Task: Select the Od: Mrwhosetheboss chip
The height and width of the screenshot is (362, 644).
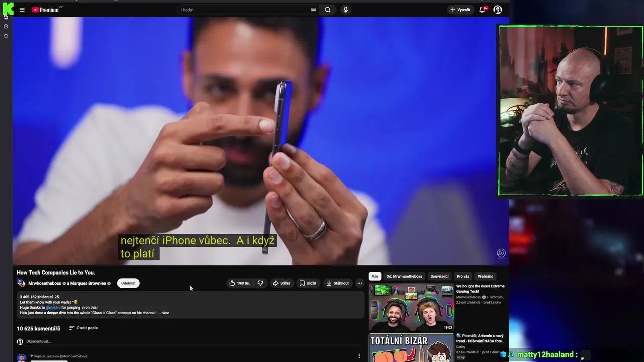Action: (404, 276)
